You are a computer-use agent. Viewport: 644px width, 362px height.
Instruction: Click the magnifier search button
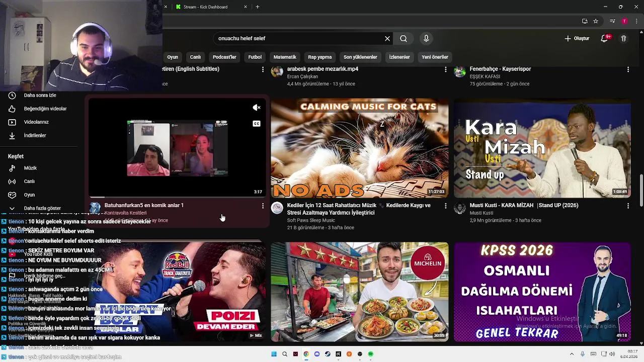click(x=404, y=38)
